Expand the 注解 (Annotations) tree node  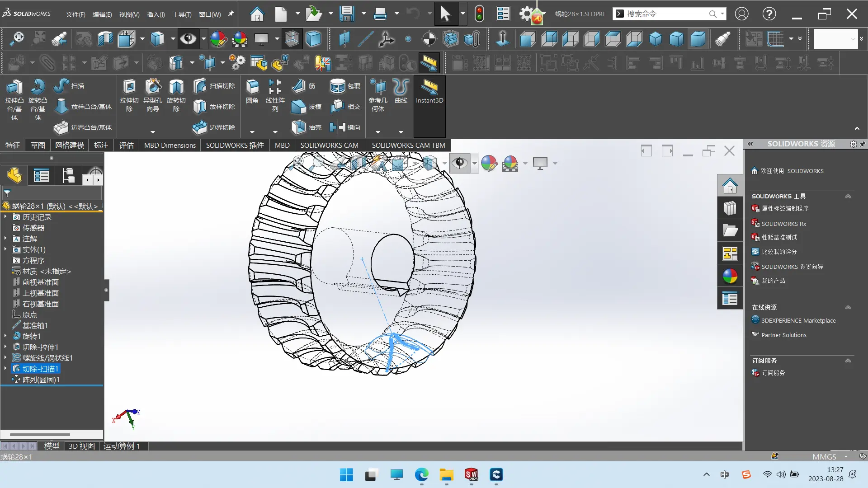pyautogui.click(x=5, y=239)
